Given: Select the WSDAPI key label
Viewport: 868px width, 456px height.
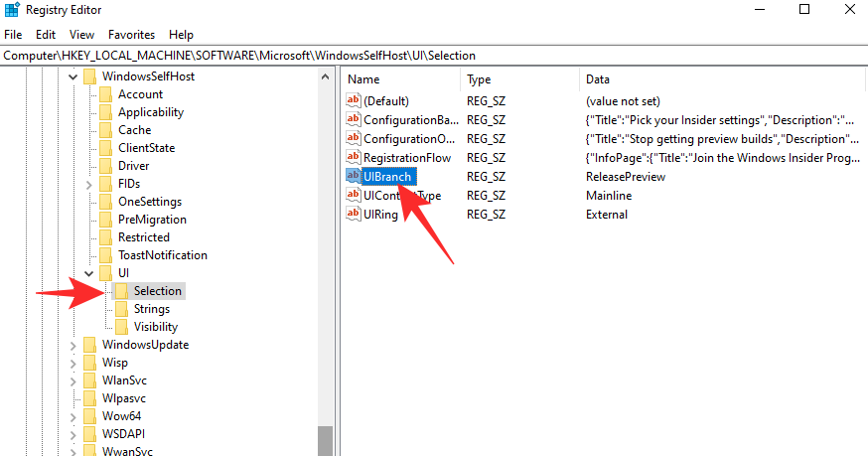Looking at the screenshot, I should pyautogui.click(x=123, y=434).
